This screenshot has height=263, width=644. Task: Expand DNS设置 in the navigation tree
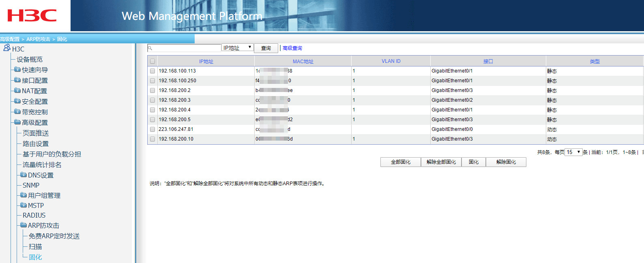41,175
